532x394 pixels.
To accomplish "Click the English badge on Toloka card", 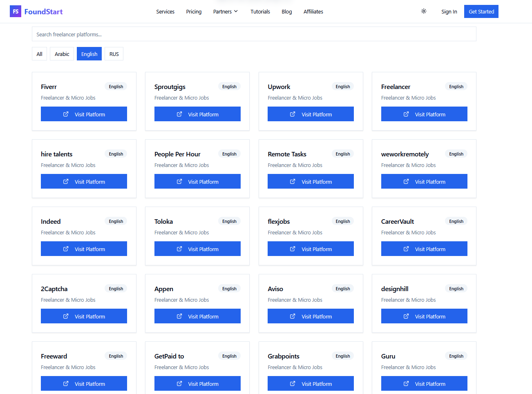I will [x=229, y=221].
